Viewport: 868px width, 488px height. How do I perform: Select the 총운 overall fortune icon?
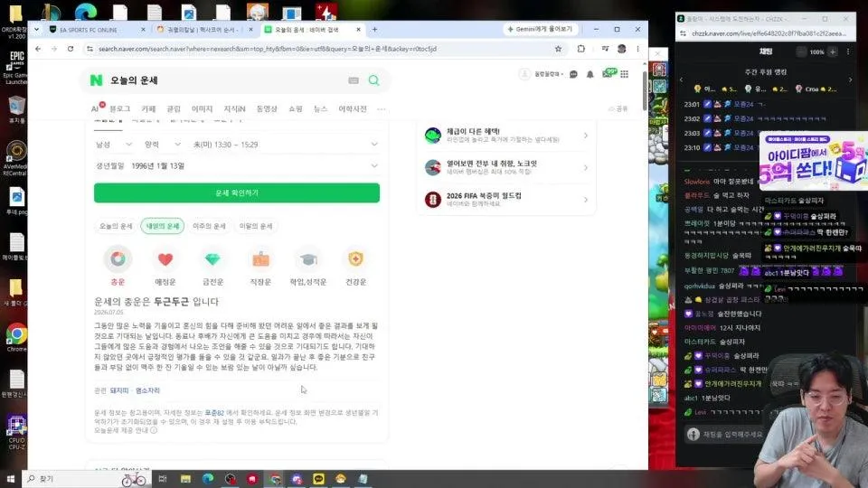(x=118, y=259)
